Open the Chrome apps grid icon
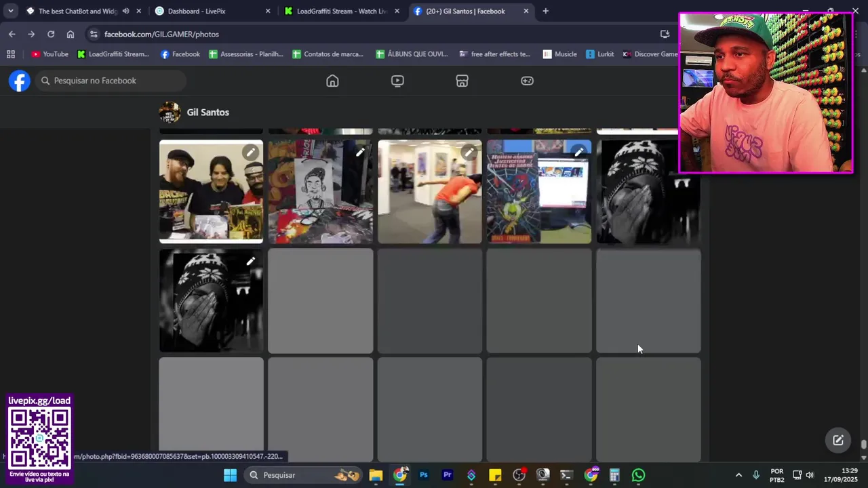This screenshot has height=488, width=868. pos(11,54)
